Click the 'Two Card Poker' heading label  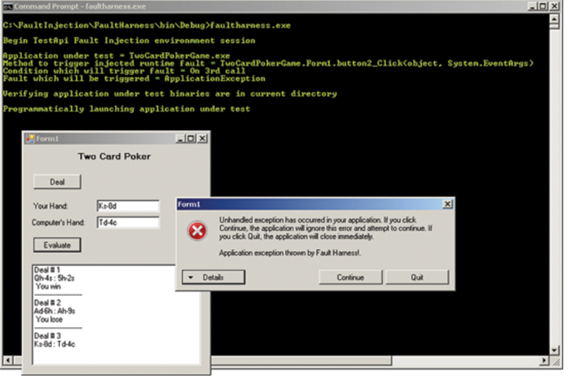click(x=114, y=156)
